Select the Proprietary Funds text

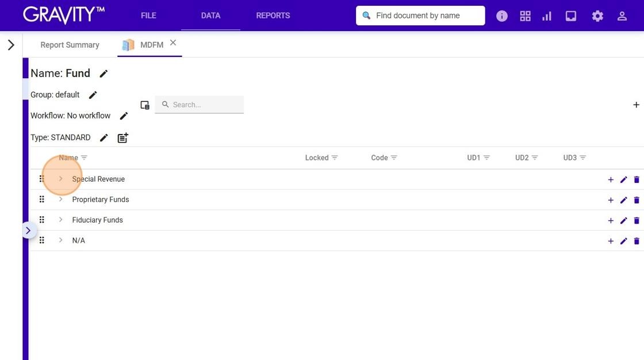pos(101,200)
